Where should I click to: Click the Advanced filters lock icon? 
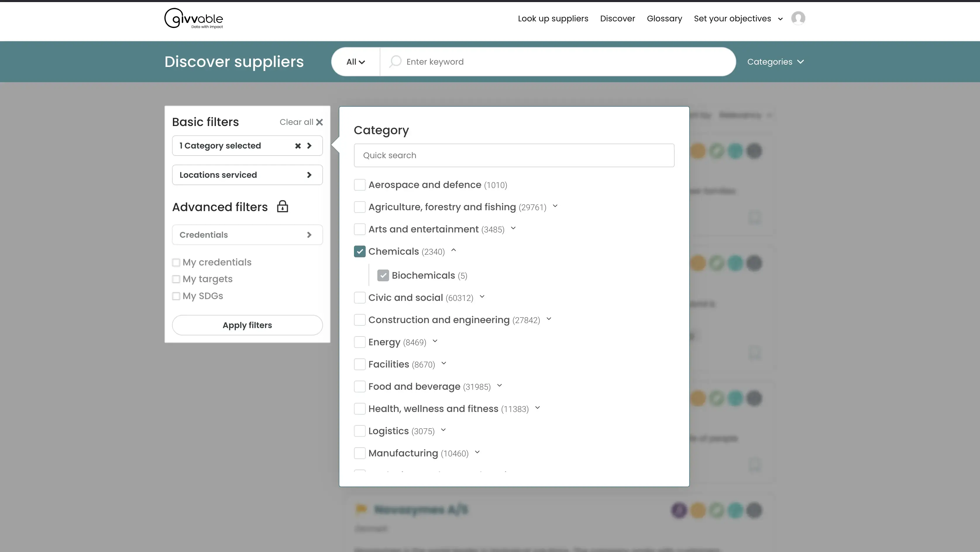coord(282,206)
